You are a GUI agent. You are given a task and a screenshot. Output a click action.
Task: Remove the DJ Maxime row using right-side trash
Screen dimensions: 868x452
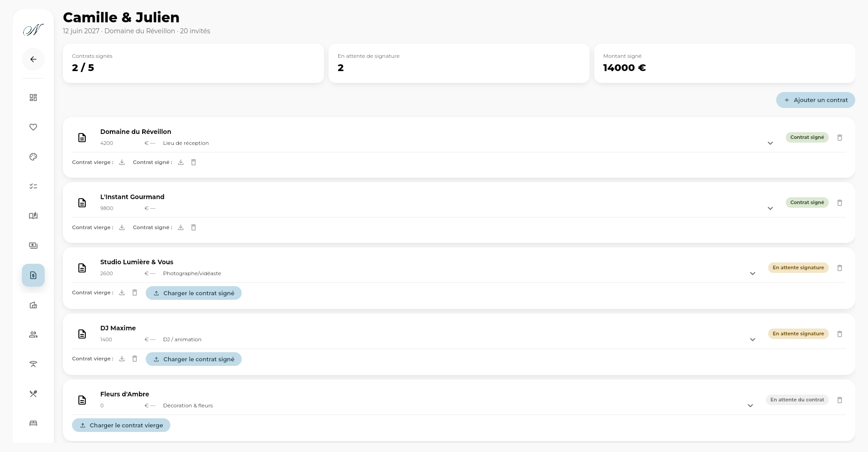840,334
